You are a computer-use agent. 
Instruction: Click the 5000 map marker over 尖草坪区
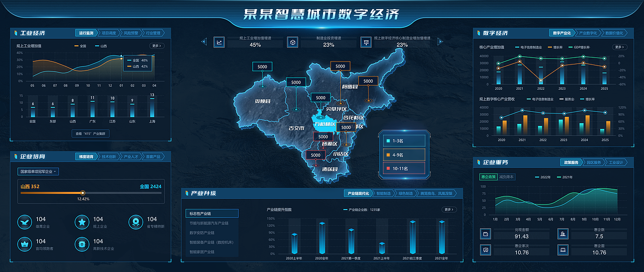[320, 98]
